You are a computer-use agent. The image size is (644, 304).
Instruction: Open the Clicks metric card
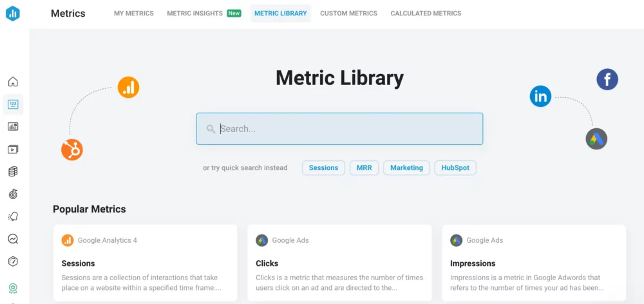tap(339, 263)
